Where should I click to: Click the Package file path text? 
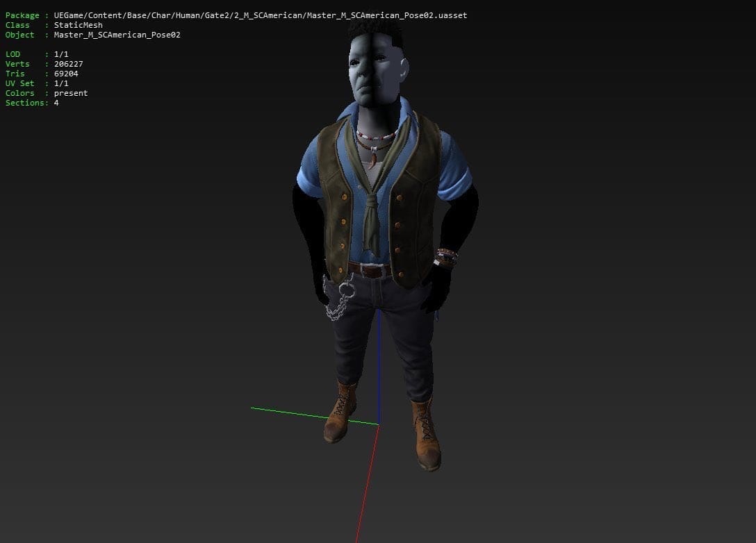(261, 15)
